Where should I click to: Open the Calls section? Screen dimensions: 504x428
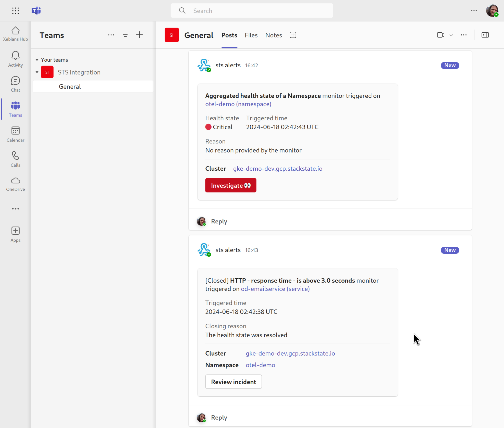pos(15,159)
